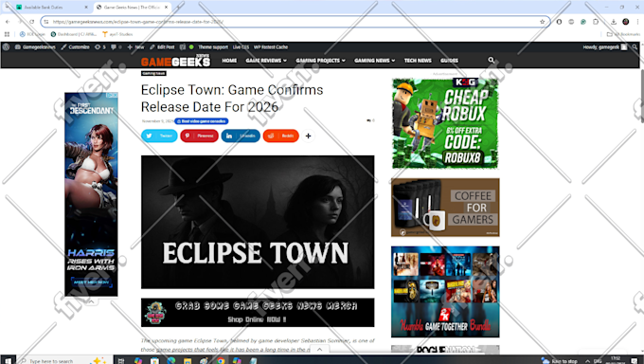The height and width of the screenshot is (364, 644).
Task: Click the Best video game consoles tag
Action: tap(201, 121)
